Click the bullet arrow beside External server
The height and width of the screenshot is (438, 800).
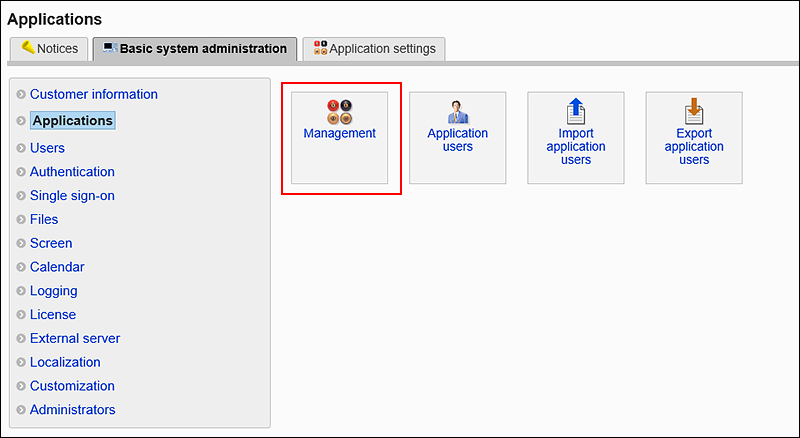click(x=21, y=338)
